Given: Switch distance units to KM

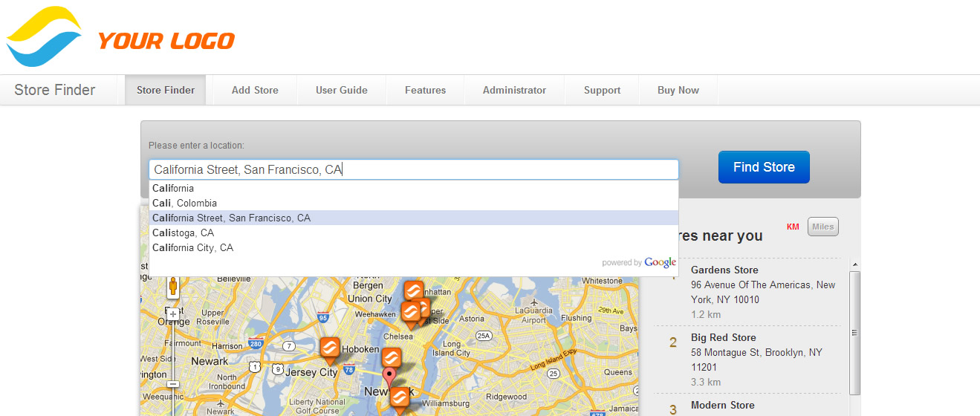Looking at the screenshot, I should pyautogui.click(x=793, y=227).
